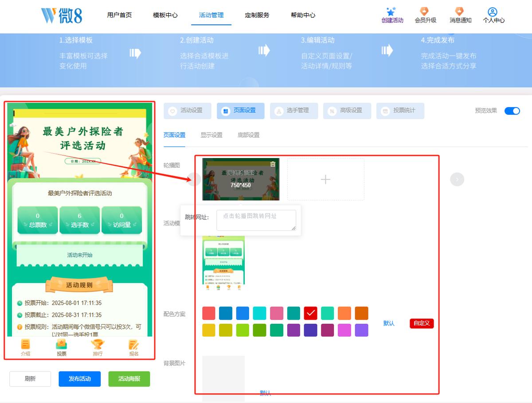Viewport: 532px width, 403px height.
Task: Click 活动管理 in the top menu
Action: point(211,15)
